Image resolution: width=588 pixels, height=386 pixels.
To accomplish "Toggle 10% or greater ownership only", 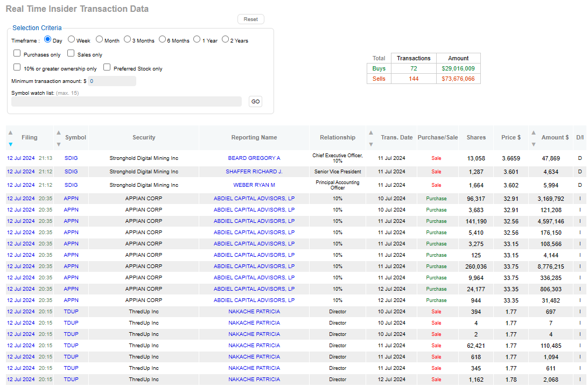I will (x=17, y=68).
